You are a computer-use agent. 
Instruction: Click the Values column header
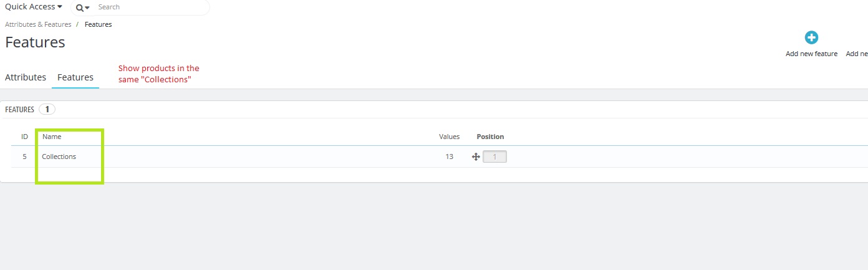coord(449,137)
